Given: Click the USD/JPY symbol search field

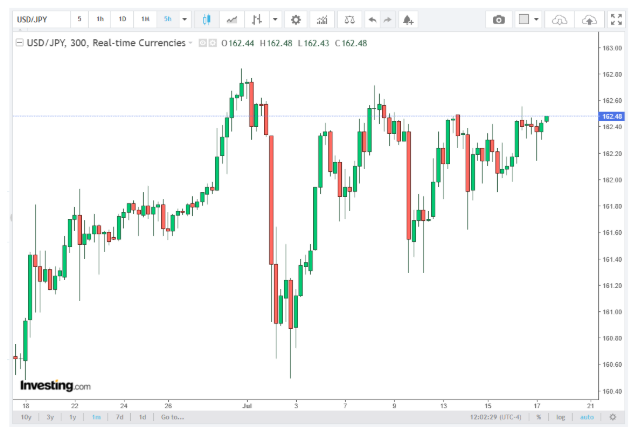Looking at the screenshot, I should click(41, 19).
